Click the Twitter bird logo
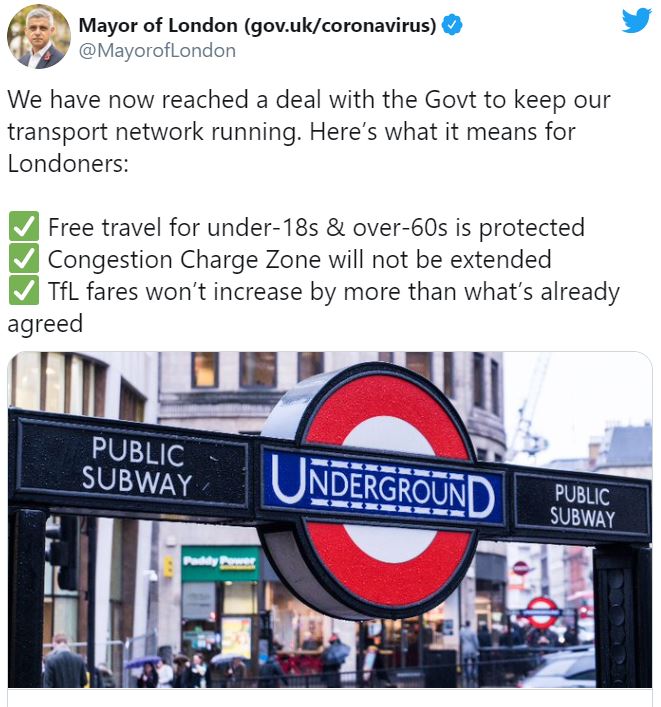The image size is (661, 707). [636, 20]
